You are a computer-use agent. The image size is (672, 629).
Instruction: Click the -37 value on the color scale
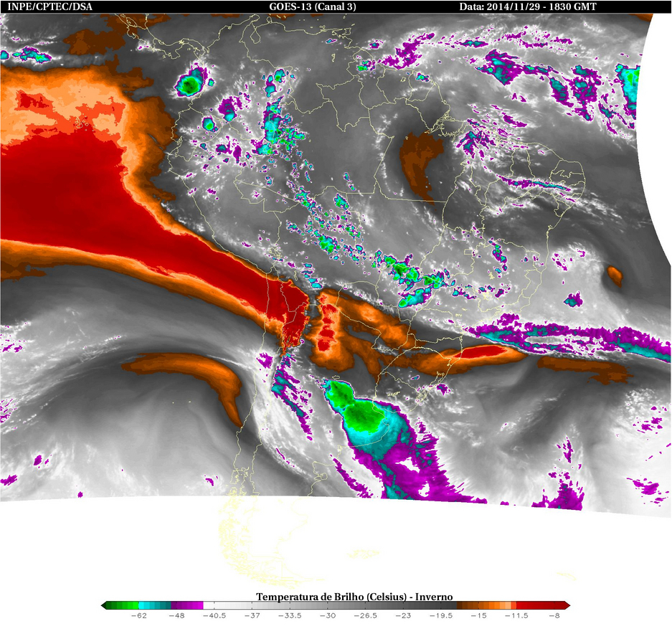point(252,615)
